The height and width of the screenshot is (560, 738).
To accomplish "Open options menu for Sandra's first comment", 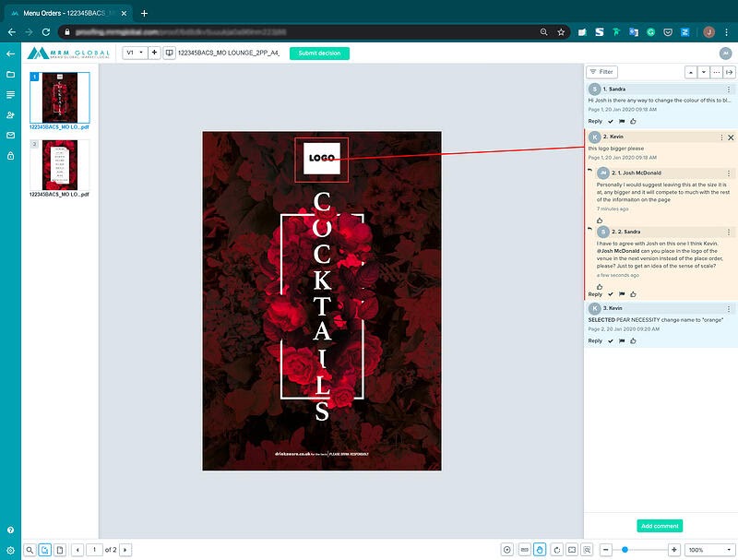I will 730,89.
